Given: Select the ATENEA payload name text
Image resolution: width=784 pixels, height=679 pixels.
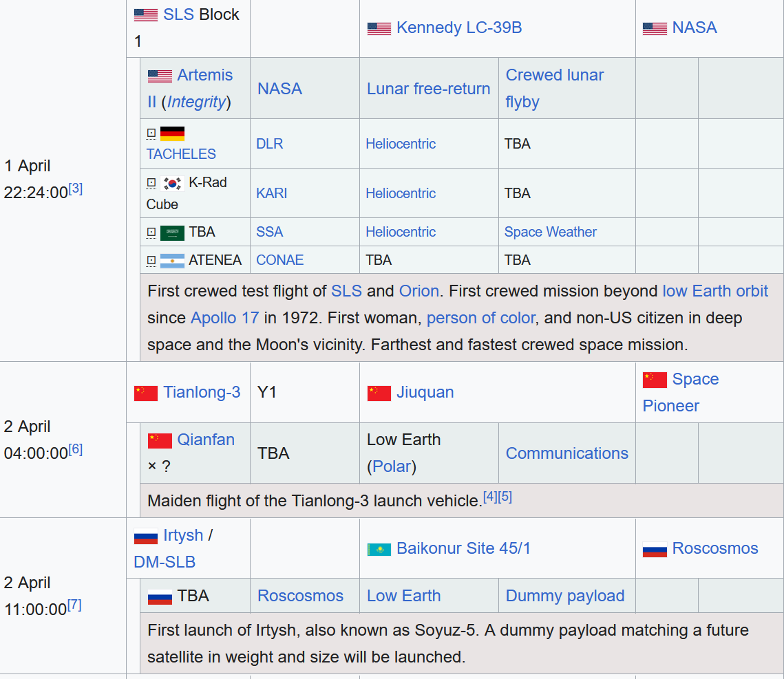Looking at the screenshot, I should pyautogui.click(x=215, y=260).
